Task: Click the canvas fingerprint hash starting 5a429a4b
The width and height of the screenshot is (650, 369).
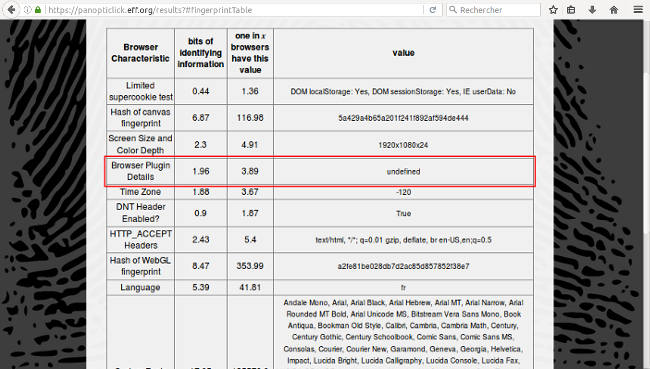Action: [x=403, y=118]
